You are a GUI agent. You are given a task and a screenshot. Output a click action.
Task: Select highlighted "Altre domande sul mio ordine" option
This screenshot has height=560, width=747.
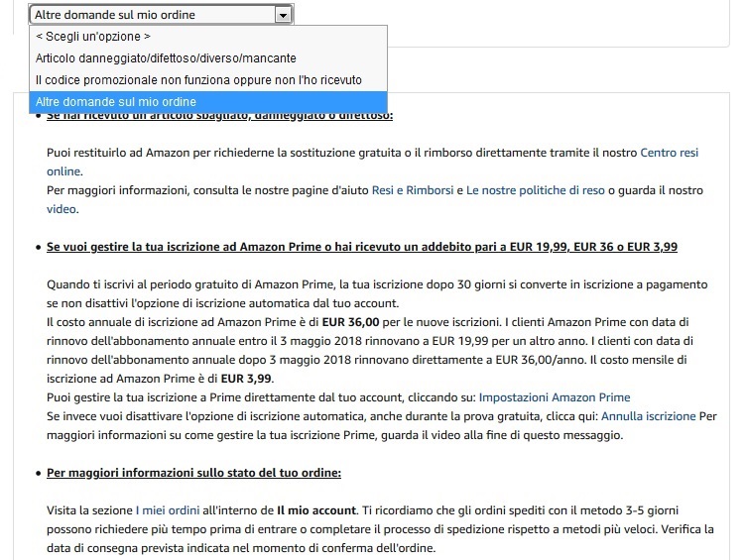pyautogui.click(x=208, y=102)
